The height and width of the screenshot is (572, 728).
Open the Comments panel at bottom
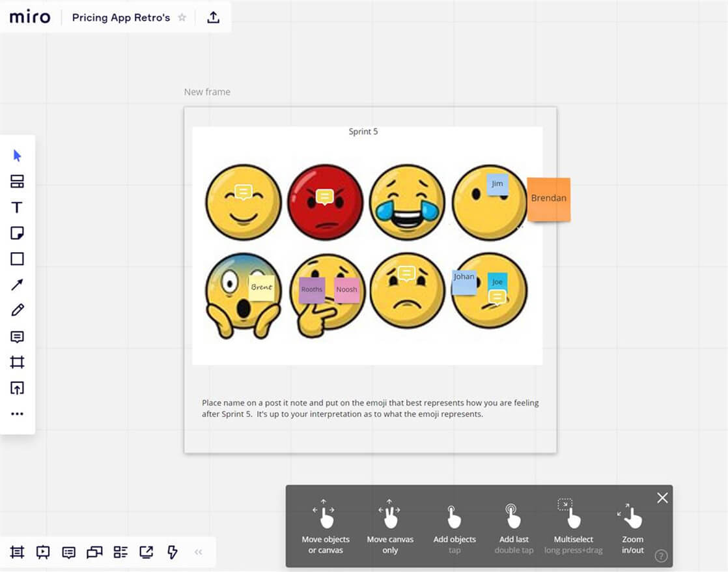pos(68,552)
